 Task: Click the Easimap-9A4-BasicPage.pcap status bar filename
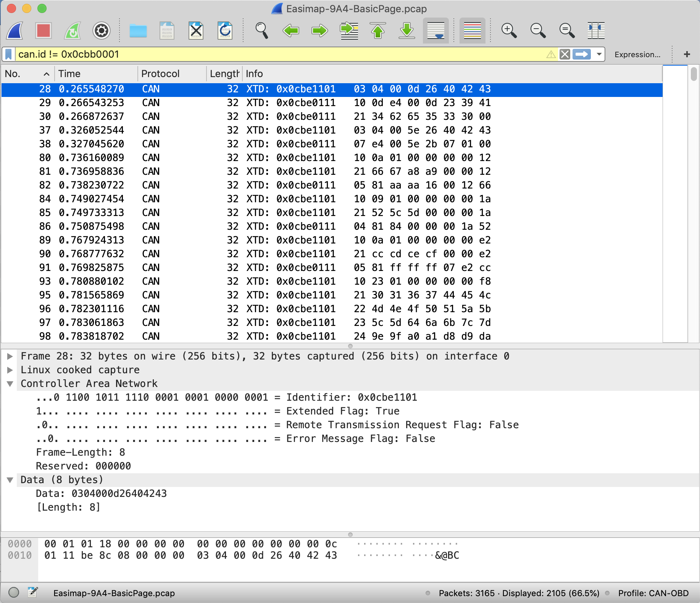click(114, 593)
